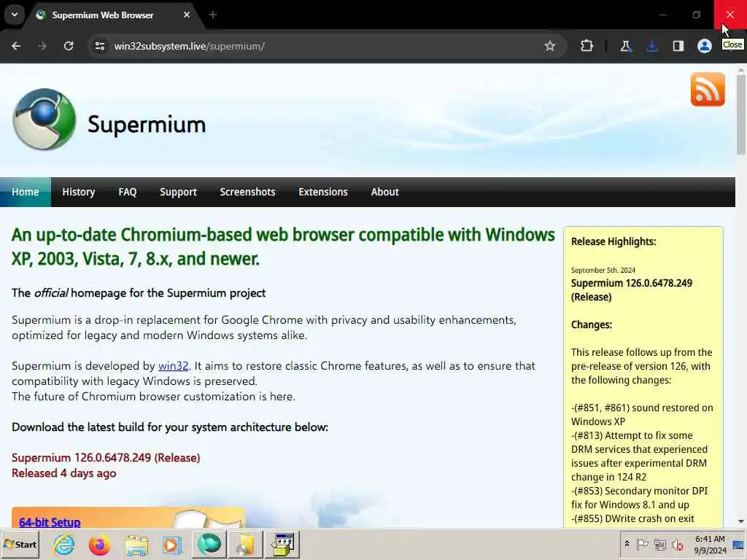Restore down the browser window
This screenshot has width=747, height=560.
[x=697, y=15]
